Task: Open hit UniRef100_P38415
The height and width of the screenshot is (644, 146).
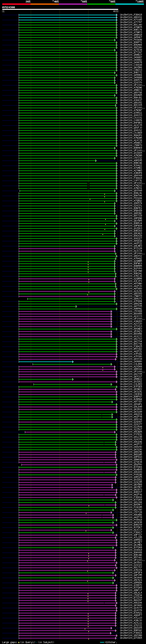Action: pos(131,347)
